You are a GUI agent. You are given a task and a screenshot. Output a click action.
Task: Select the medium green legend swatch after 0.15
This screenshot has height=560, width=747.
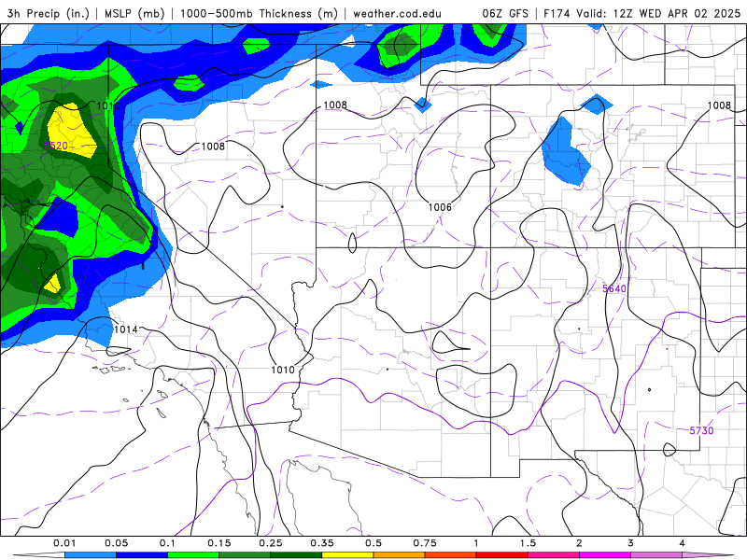245,555
